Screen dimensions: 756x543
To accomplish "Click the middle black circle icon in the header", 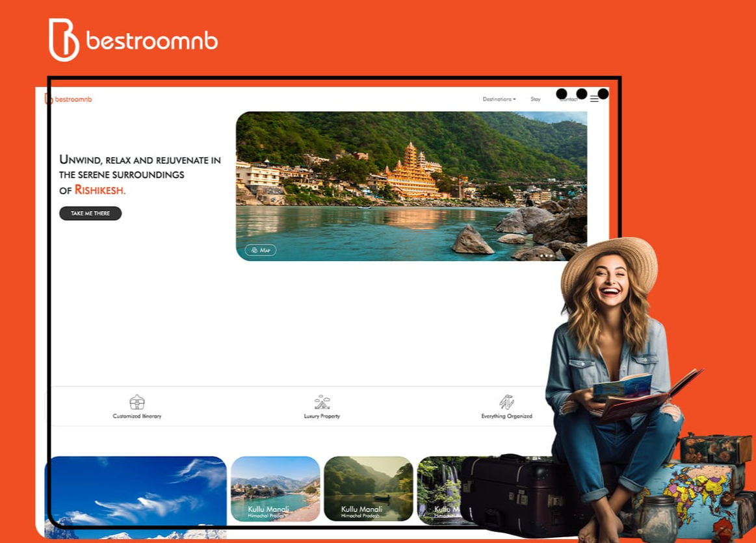I will pyautogui.click(x=581, y=94).
